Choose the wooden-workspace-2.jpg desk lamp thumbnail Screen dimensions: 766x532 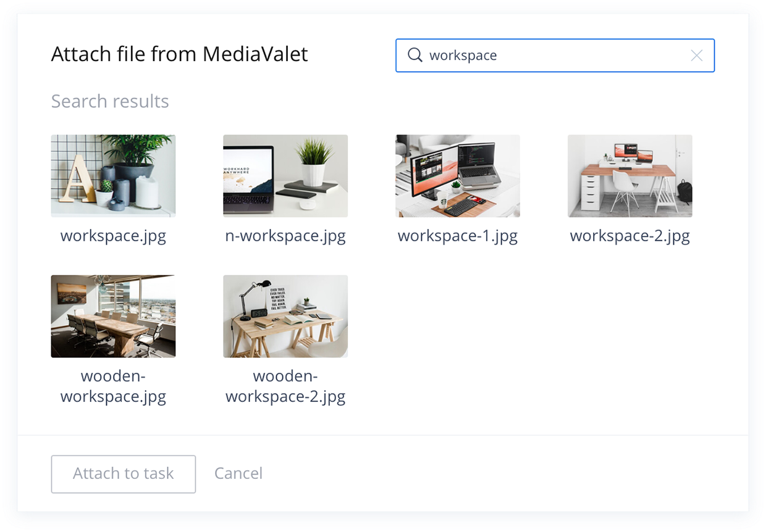click(x=285, y=316)
